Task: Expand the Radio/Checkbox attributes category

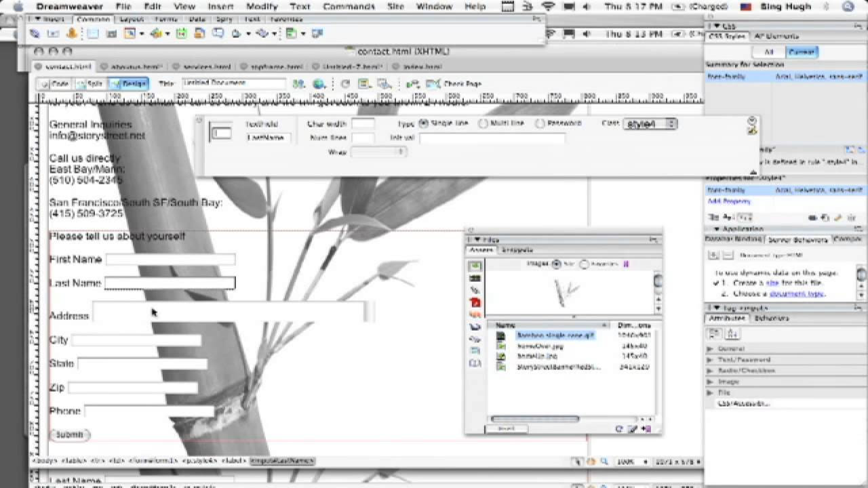Action: [x=710, y=371]
